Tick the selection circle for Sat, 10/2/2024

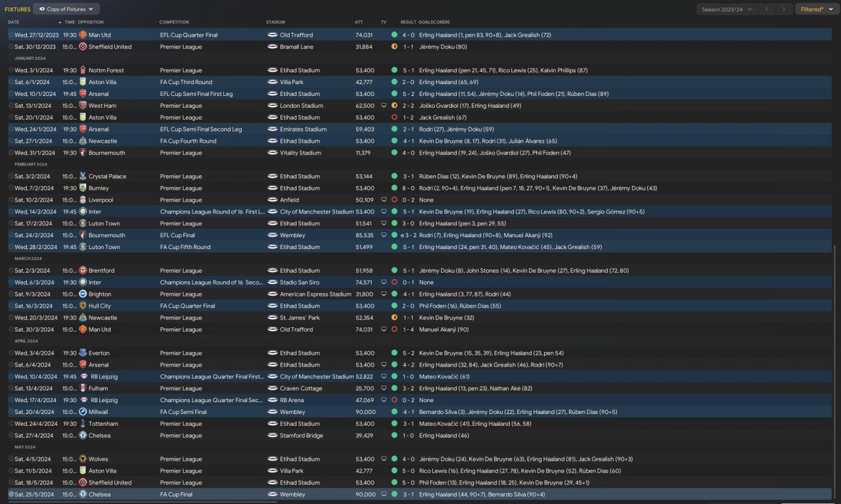11,200
